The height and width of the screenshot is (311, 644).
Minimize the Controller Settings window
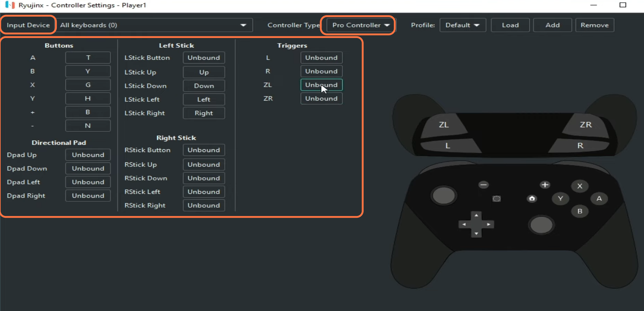(x=594, y=5)
